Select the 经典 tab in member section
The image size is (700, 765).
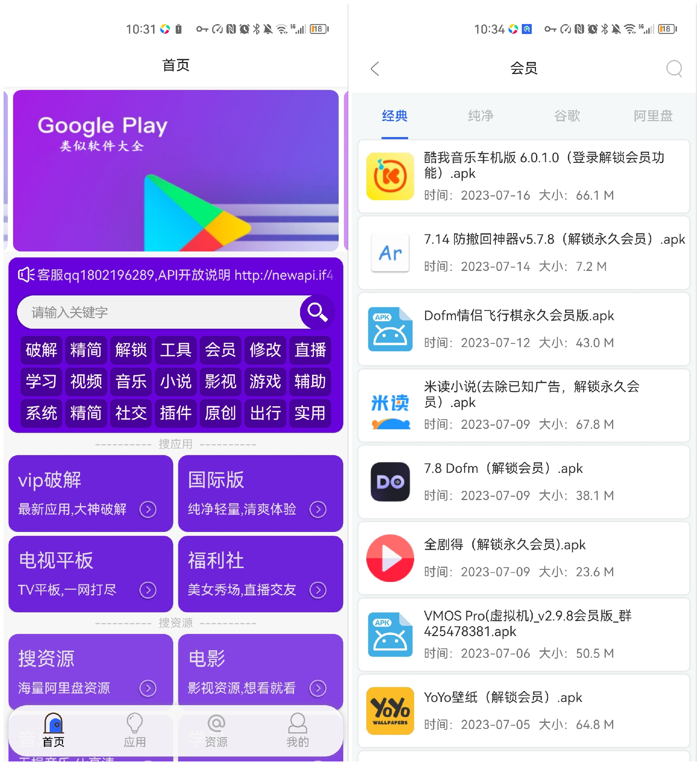pyautogui.click(x=395, y=114)
